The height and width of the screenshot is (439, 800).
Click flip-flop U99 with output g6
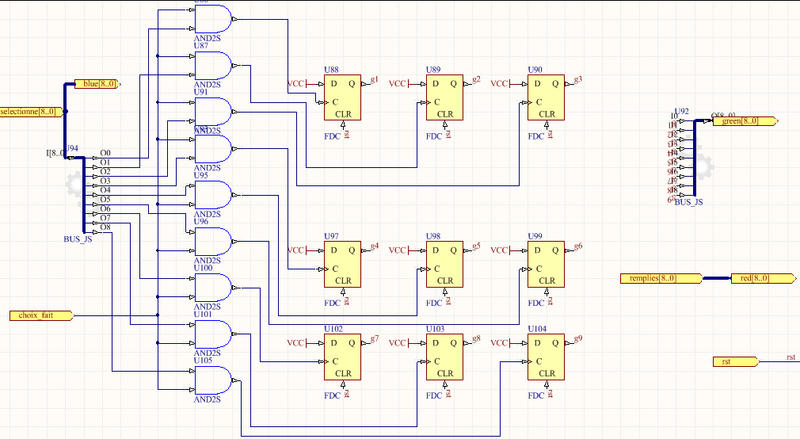tap(546, 263)
